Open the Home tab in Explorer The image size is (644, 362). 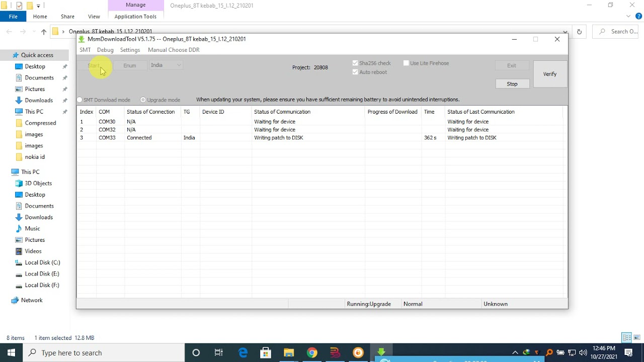40,17
